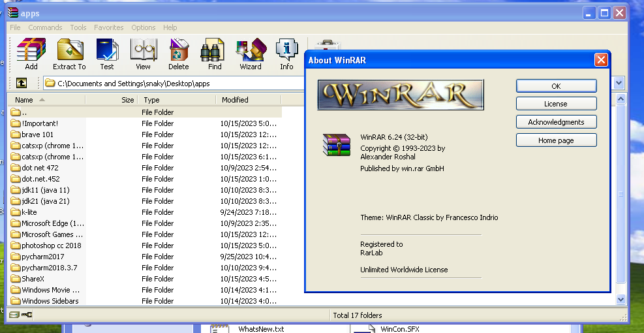644x333 pixels.
Task: Click 'Total 17 folders' status text
Action: pos(358,315)
